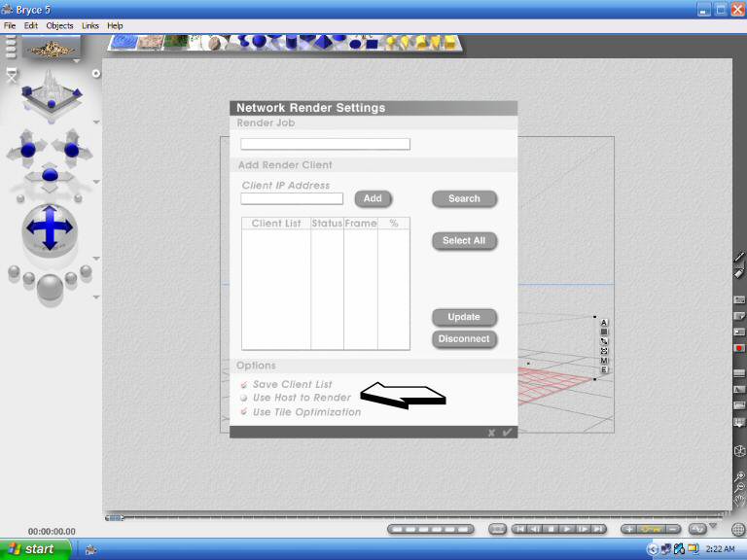Open the File menu

click(x=10, y=25)
